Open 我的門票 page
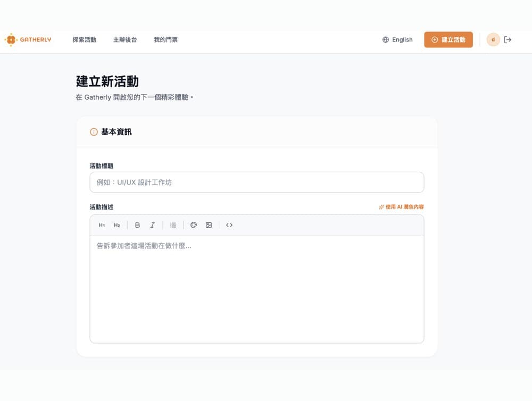The height and width of the screenshot is (401, 532). click(x=165, y=40)
